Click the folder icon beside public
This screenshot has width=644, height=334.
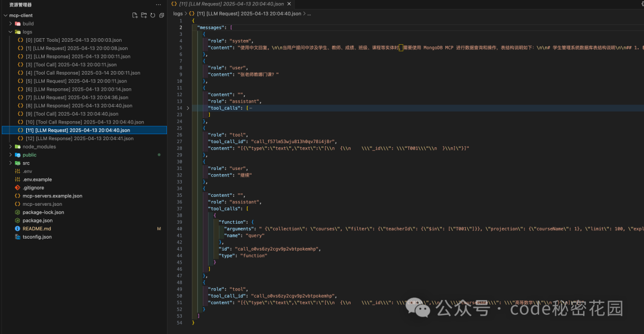[x=18, y=155]
